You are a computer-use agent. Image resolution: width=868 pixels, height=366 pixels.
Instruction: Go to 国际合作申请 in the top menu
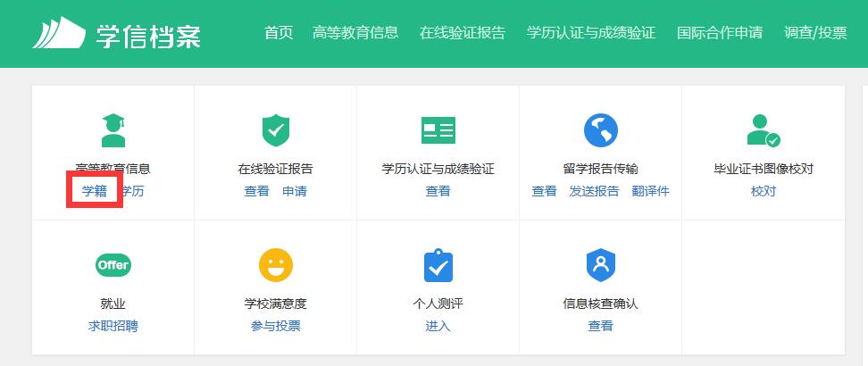point(719,33)
